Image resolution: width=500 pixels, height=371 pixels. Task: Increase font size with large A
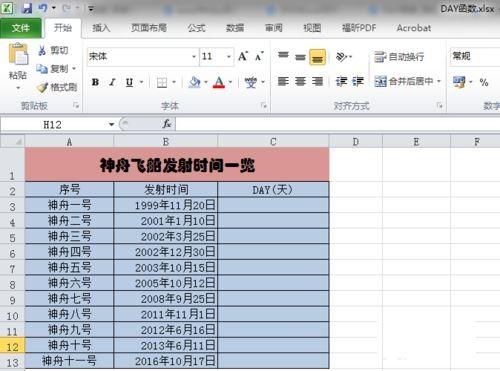click(243, 56)
